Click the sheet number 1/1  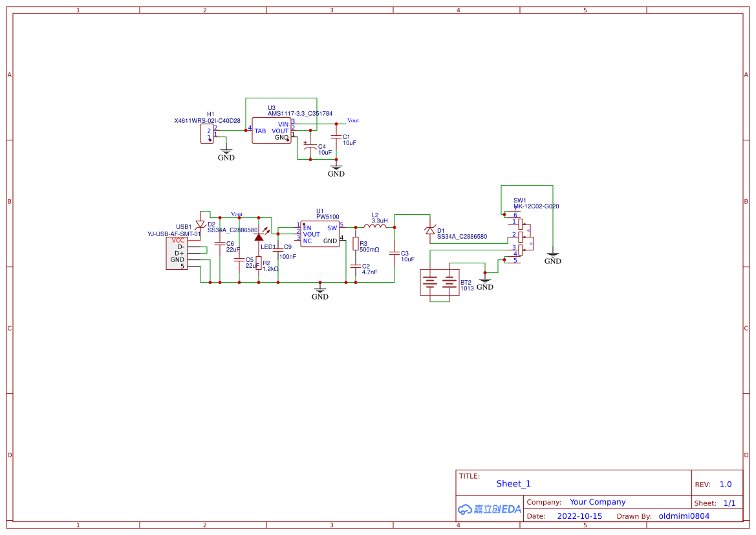coord(729,503)
